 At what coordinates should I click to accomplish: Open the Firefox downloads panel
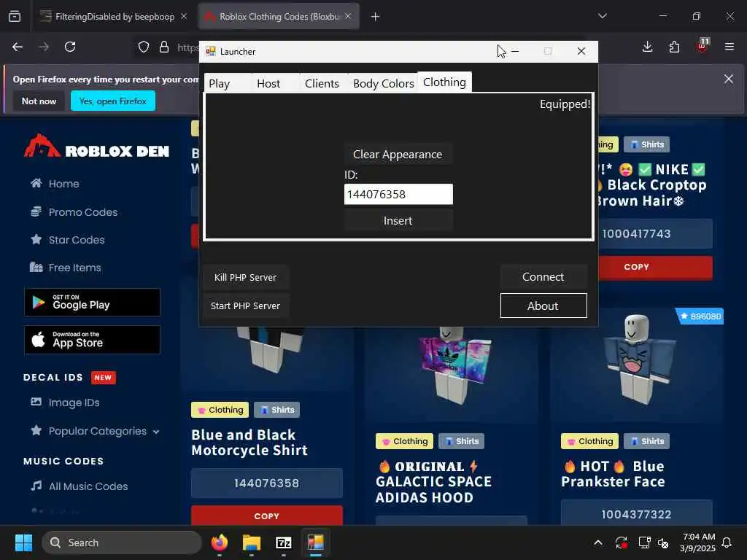point(648,47)
